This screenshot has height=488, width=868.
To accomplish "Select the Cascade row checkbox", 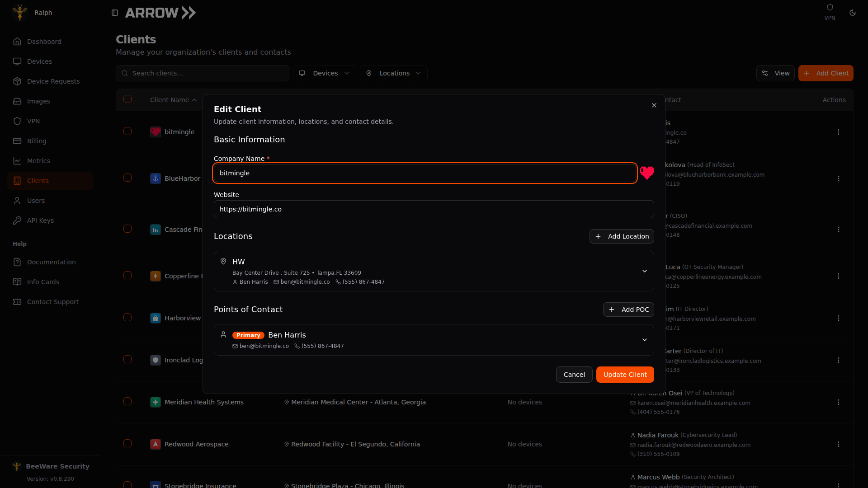I will click(x=127, y=229).
